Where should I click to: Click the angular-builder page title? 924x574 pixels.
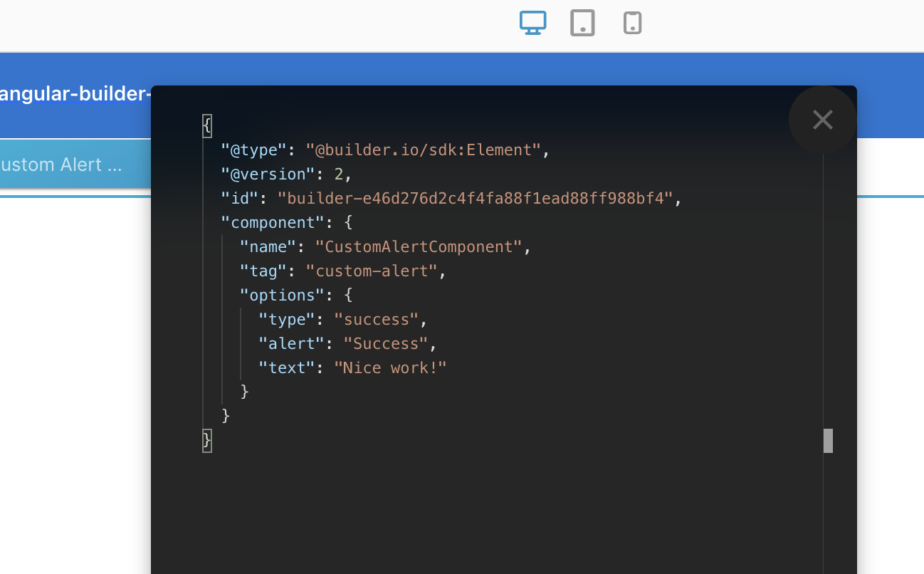click(74, 94)
